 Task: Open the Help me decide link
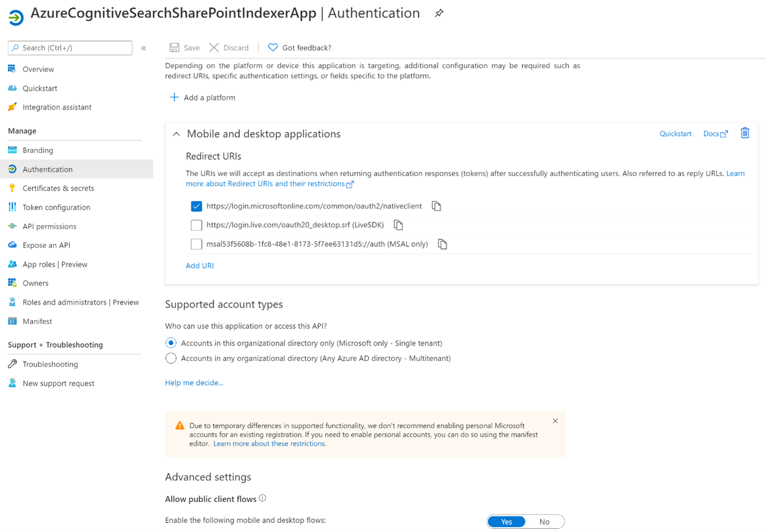194,383
